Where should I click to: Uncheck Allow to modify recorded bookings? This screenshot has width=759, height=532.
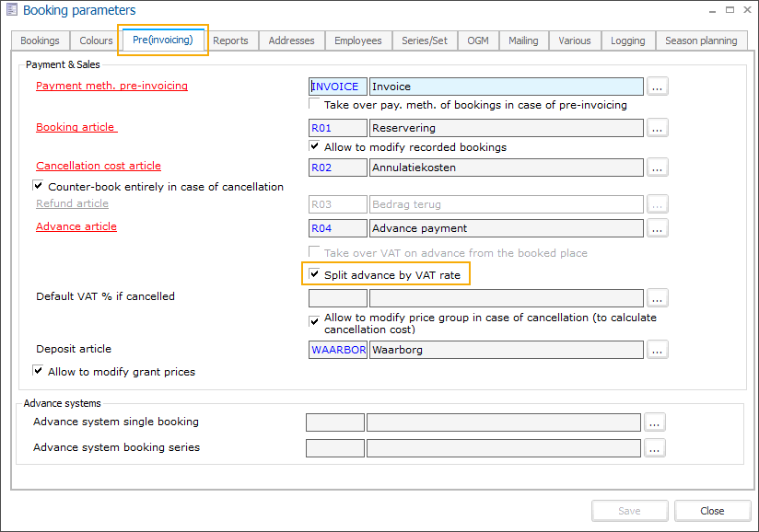(x=315, y=147)
